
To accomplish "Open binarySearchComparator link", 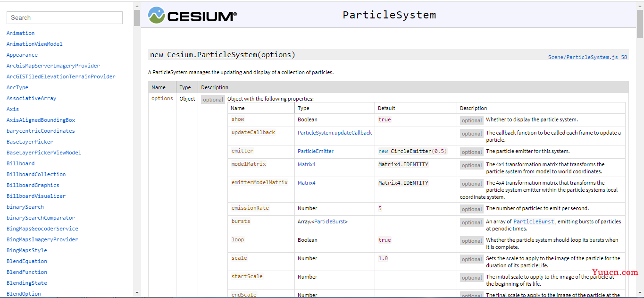I will pos(41,218).
